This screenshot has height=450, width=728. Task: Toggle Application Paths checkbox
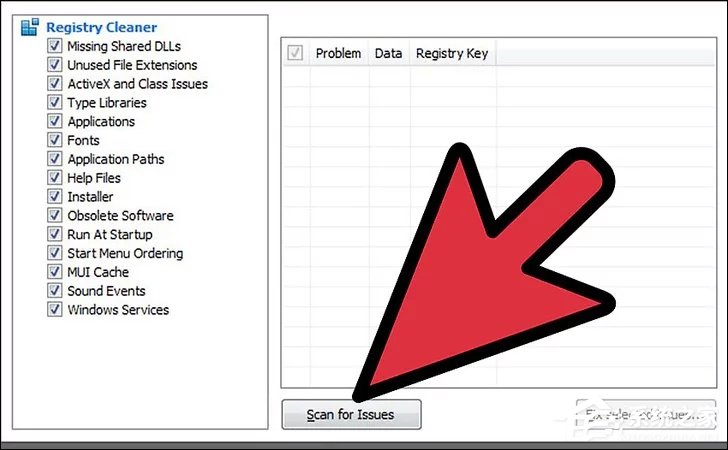point(54,158)
